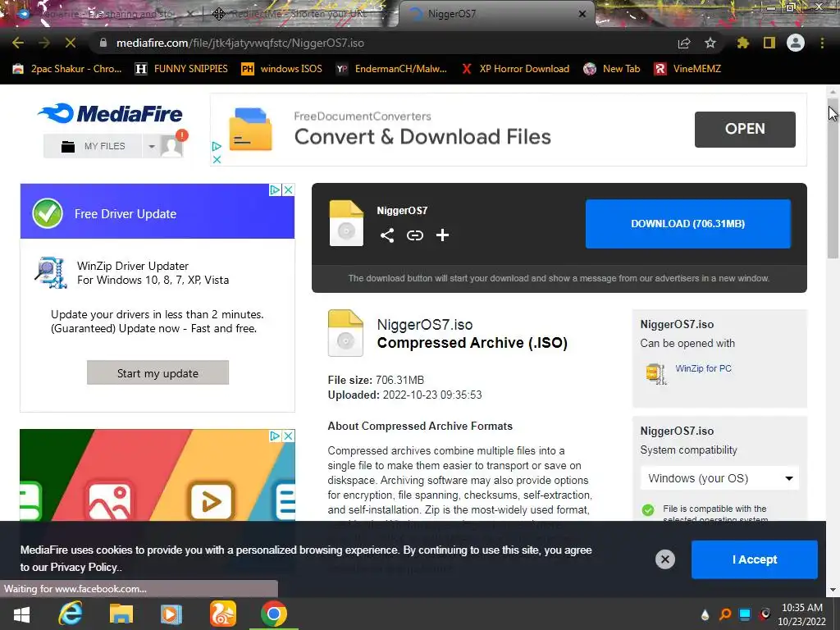Close the top banner ad with its small X

[217, 160]
